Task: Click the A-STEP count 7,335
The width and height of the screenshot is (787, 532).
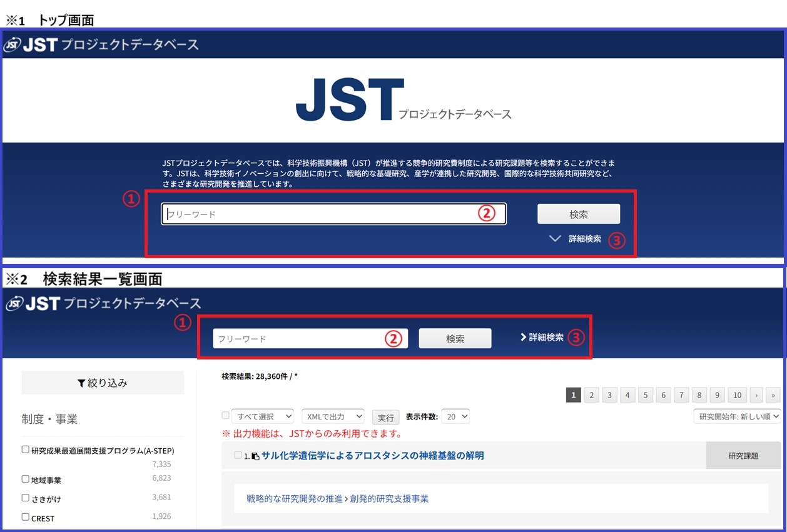Action: tap(161, 464)
